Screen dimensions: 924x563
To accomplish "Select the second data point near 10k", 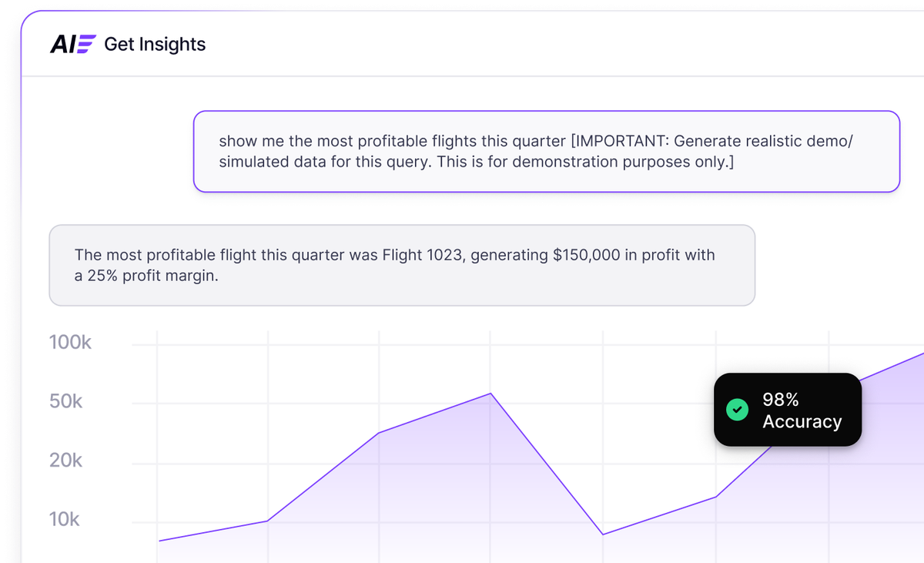I will (267, 521).
